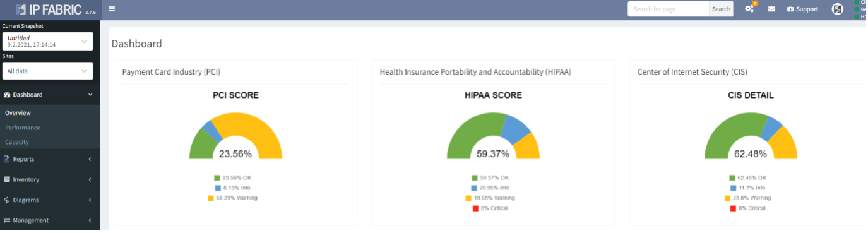
Task: Click the red Critical swatch in CIS legend
Action: pos(733,208)
